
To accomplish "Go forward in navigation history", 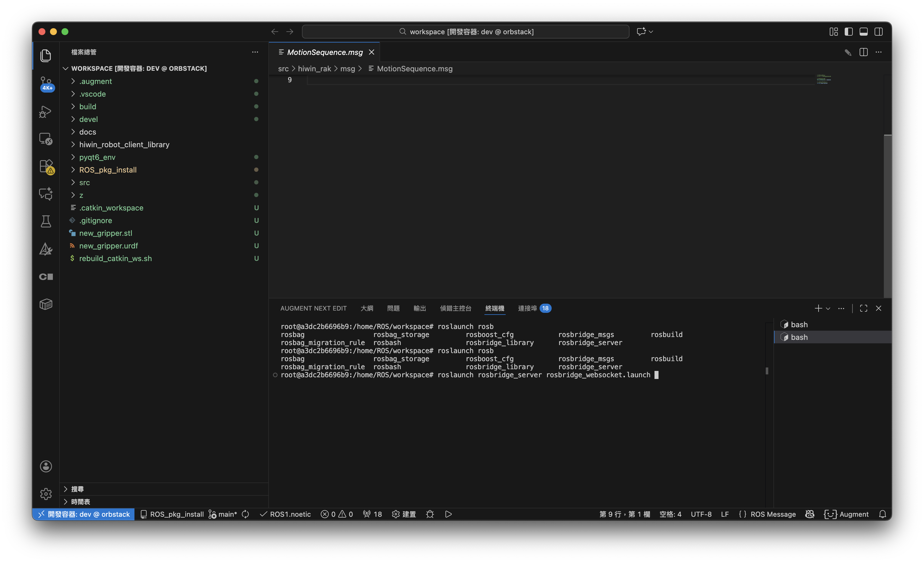I will click(290, 32).
